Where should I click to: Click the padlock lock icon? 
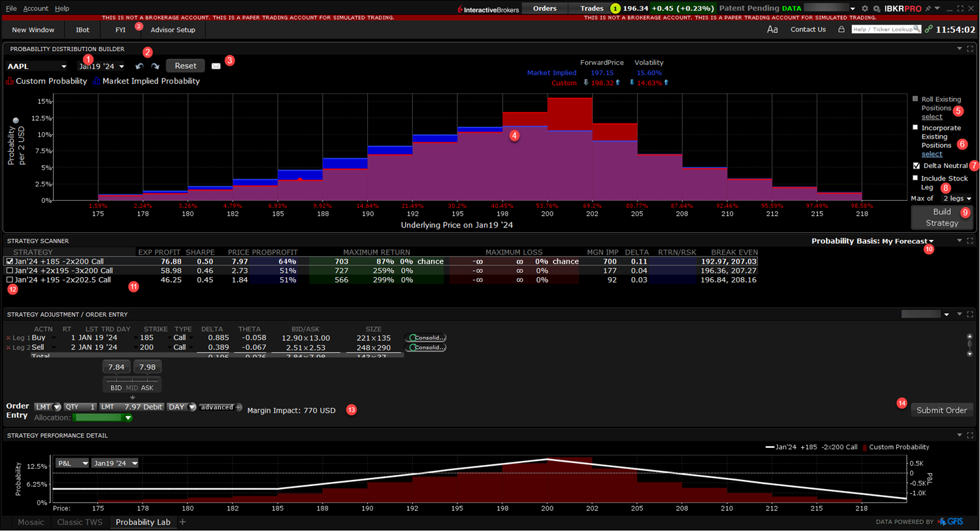click(841, 29)
